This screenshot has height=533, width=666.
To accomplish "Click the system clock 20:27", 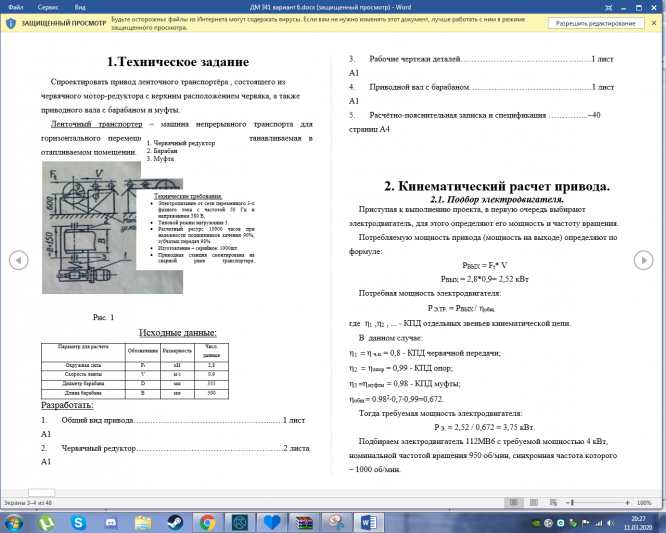I will tap(638, 519).
